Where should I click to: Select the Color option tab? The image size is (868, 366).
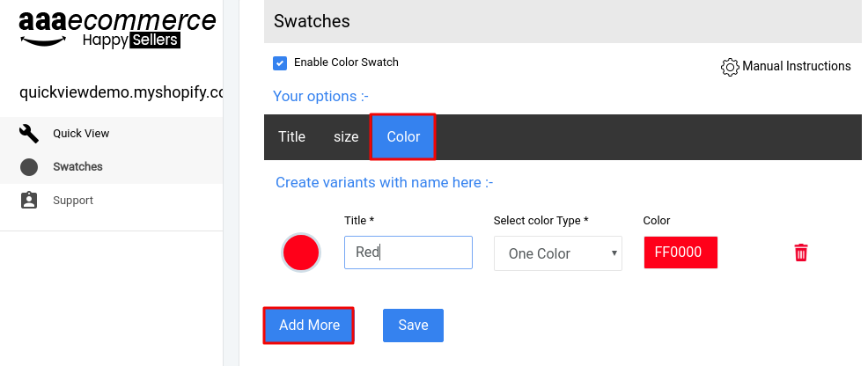(x=403, y=137)
